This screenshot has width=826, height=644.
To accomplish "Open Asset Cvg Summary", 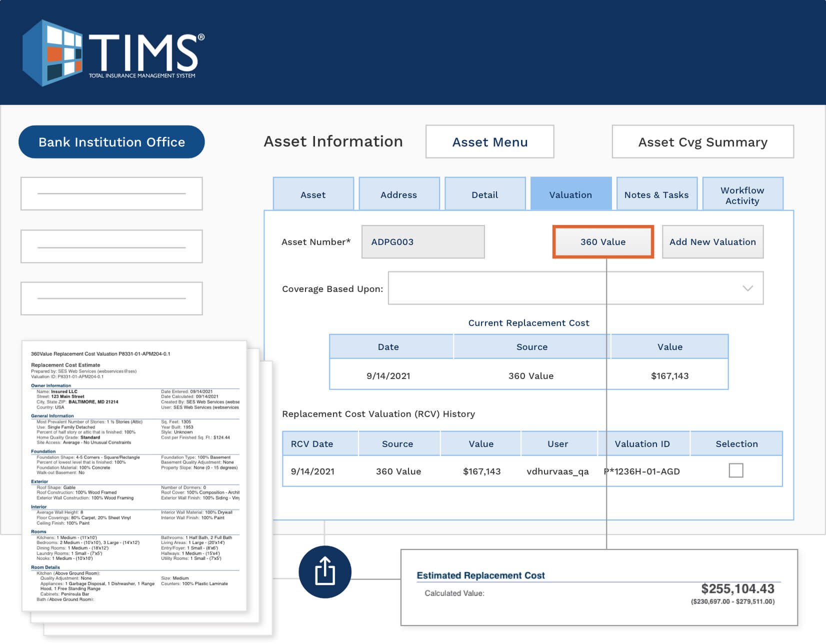I will (702, 142).
